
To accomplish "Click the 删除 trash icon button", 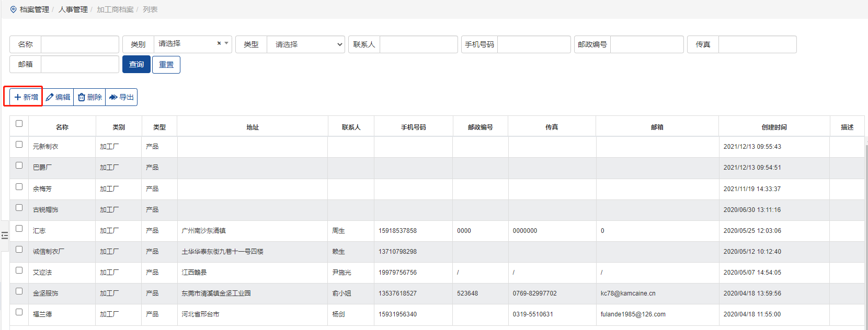I will 89,97.
